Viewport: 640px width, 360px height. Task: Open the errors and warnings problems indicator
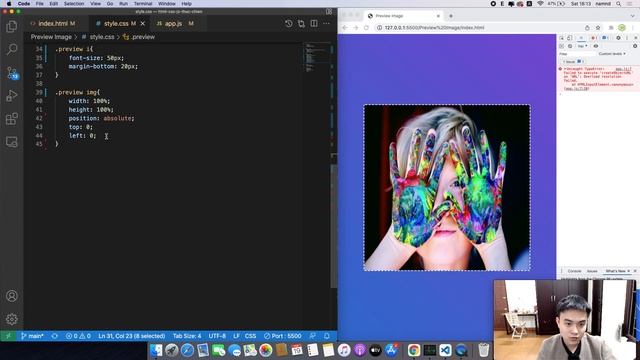point(78,336)
